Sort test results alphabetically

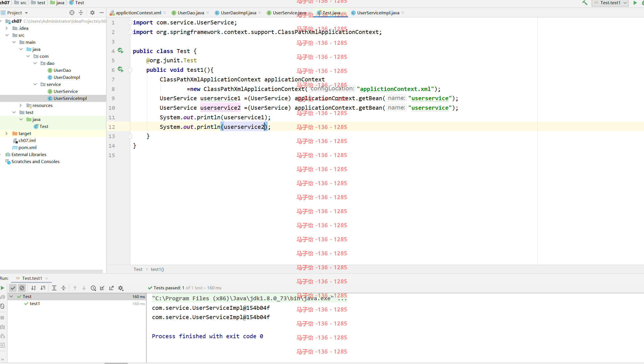(x=33, y=288)
